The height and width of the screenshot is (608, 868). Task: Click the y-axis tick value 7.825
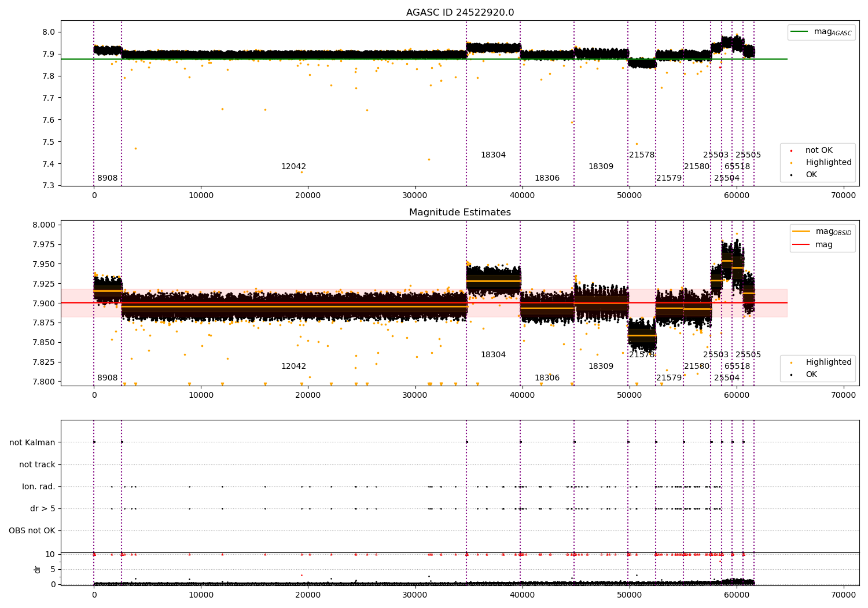point(44,362)
